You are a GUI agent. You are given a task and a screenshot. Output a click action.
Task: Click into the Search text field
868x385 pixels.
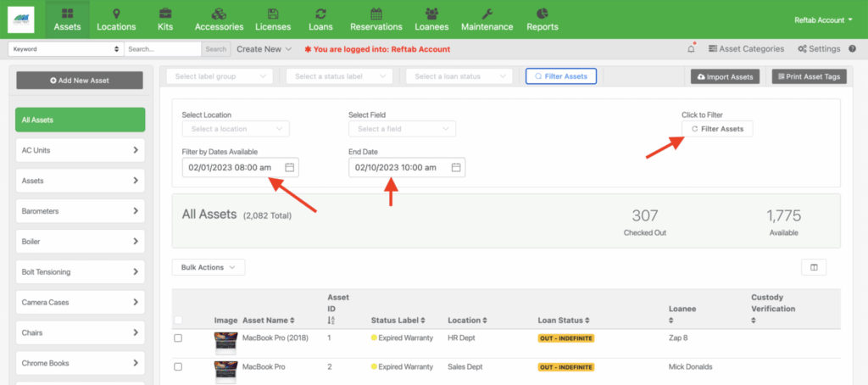click(x=163, y=48)
